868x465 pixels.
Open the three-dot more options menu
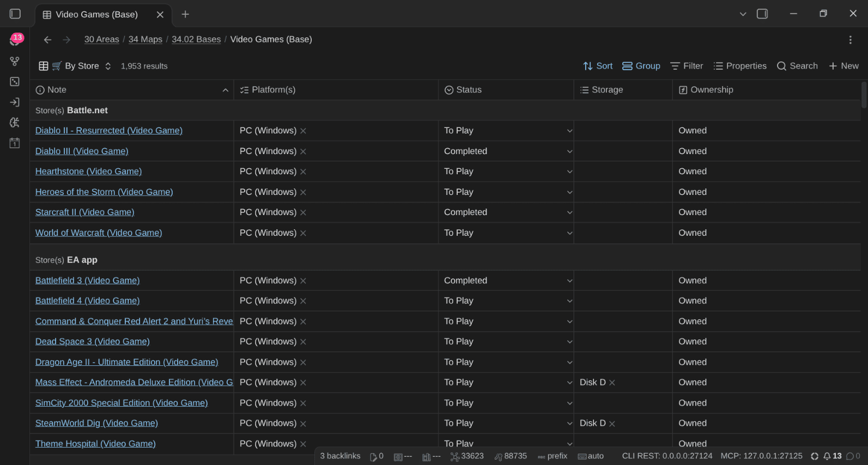point(850,40)
